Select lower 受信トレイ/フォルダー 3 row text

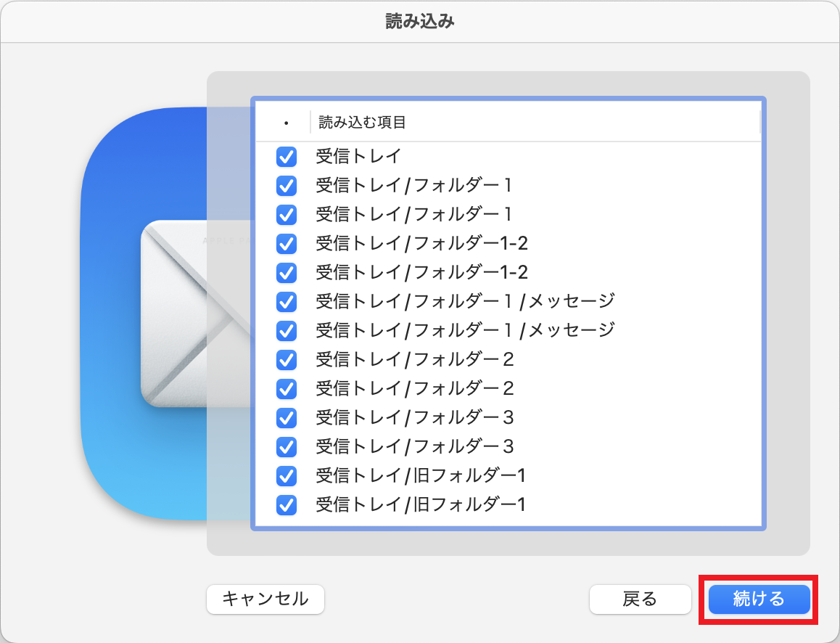415,446
